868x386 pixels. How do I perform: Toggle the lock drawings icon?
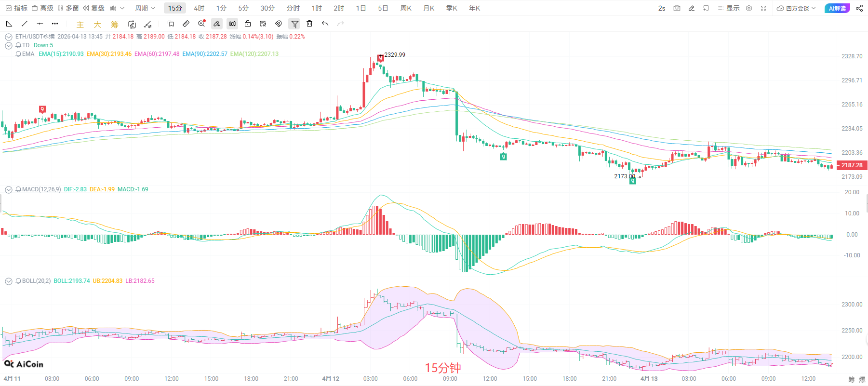(x=248, y=24)
